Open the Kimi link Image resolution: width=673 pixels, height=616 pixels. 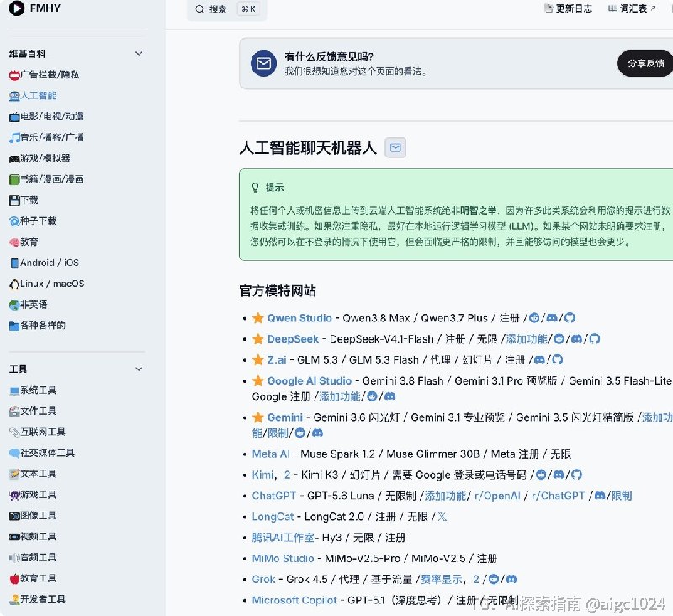262,475
